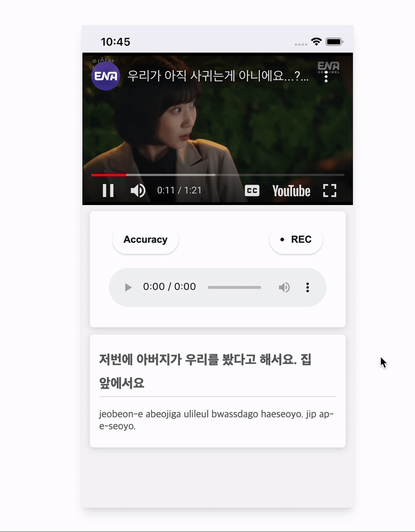Pause the YouTube video

pos(108,190)
